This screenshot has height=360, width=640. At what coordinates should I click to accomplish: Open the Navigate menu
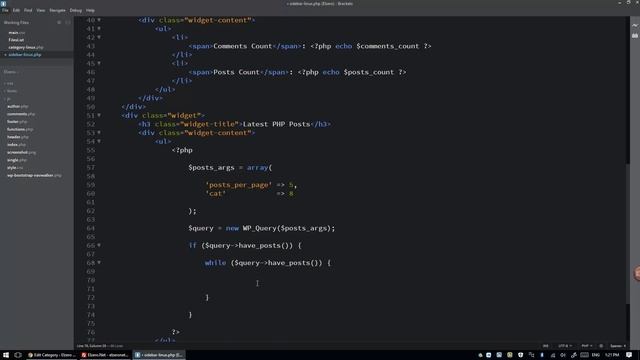[x=57, y=10]
